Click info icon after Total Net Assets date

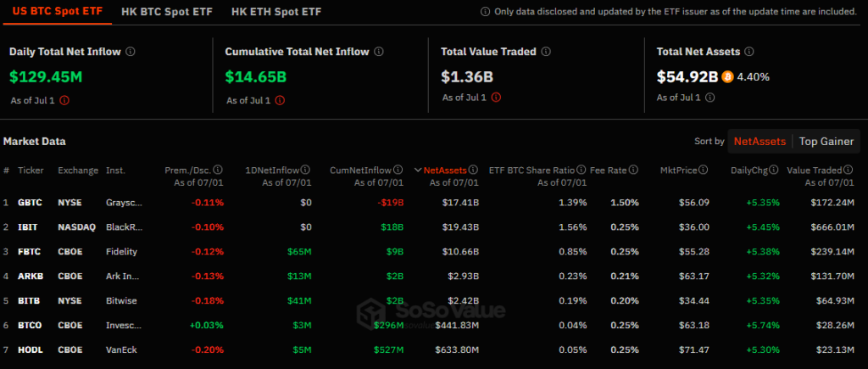710,98
